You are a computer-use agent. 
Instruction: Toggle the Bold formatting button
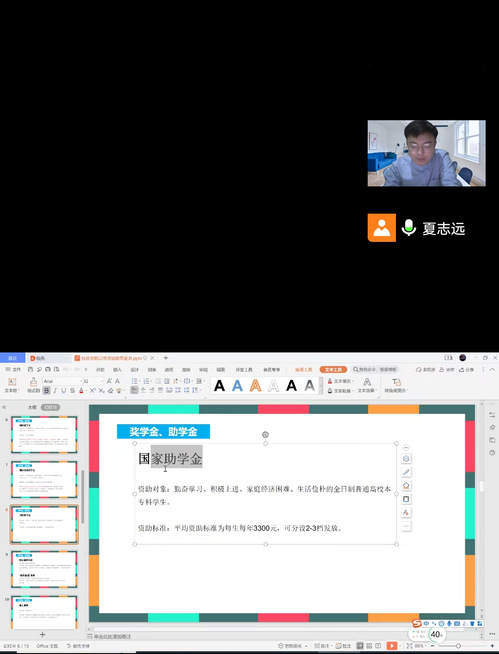point(46,391)
